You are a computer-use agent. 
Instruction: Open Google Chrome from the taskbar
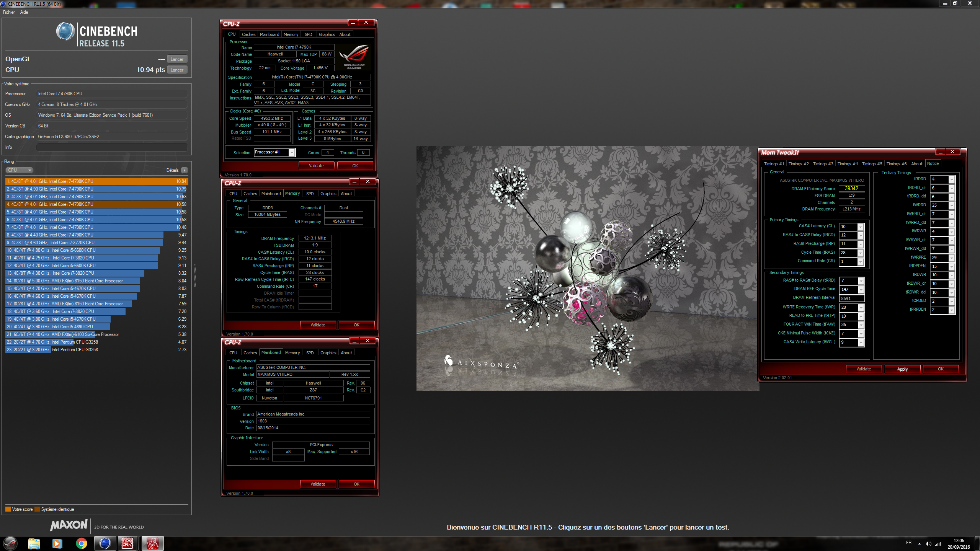pos(81,543)
